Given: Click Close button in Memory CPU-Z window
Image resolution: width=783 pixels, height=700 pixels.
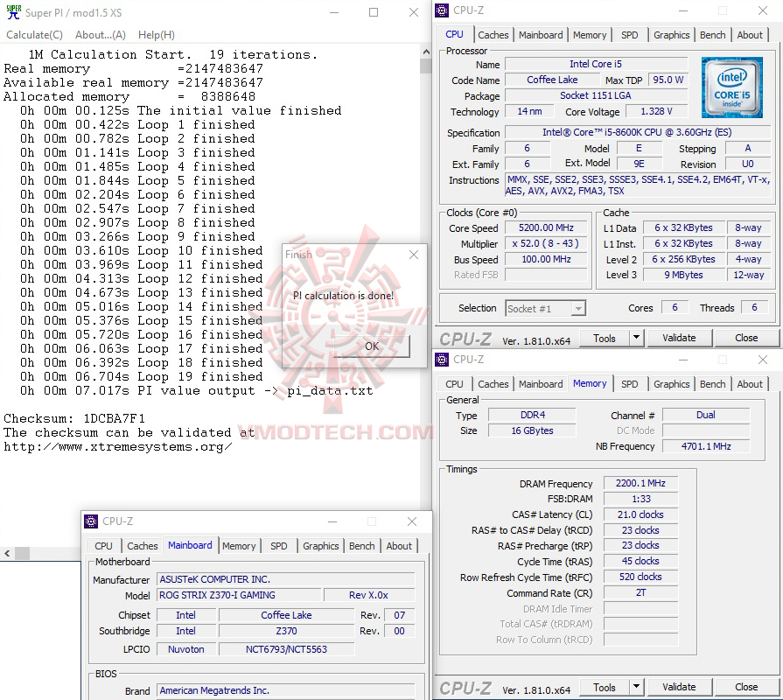Looking at the screenshot, I should (746, 687).
